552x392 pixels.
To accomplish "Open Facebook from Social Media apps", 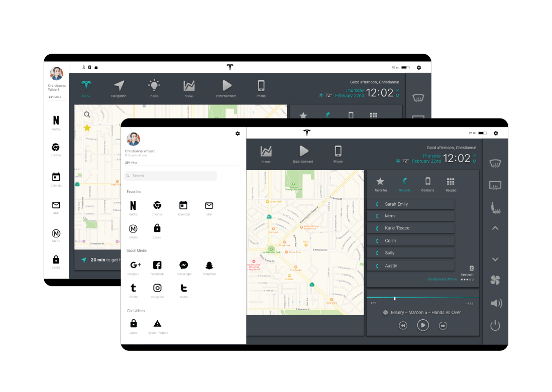I will pyautogui.click(x=157, y=266).
